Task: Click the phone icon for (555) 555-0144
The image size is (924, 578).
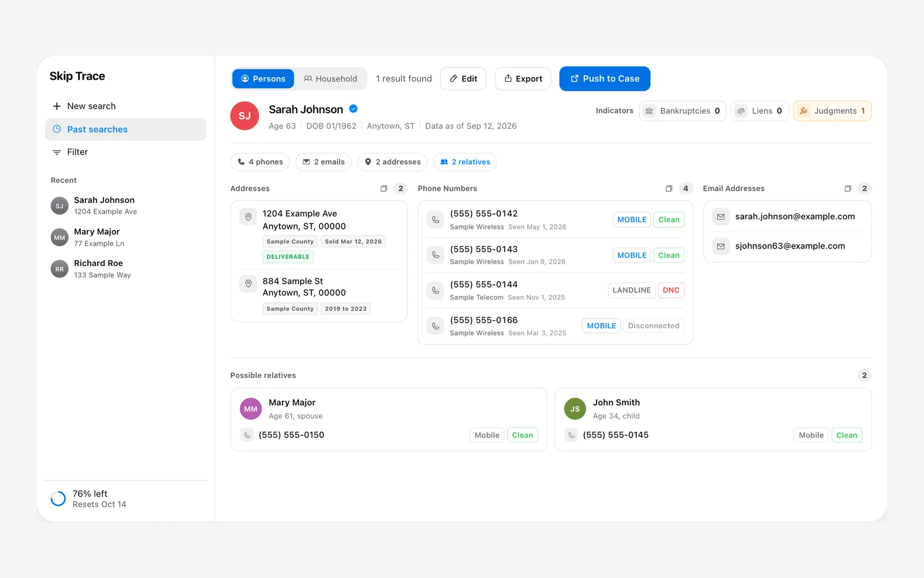Action: [435, 290]
